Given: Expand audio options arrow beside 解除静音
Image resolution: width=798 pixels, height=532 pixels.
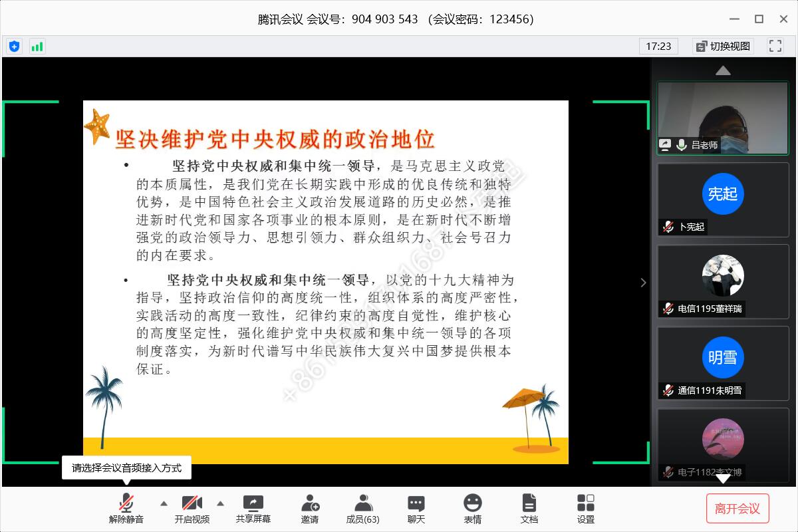Looking at the screenshot, I should (x=164, y=503).
